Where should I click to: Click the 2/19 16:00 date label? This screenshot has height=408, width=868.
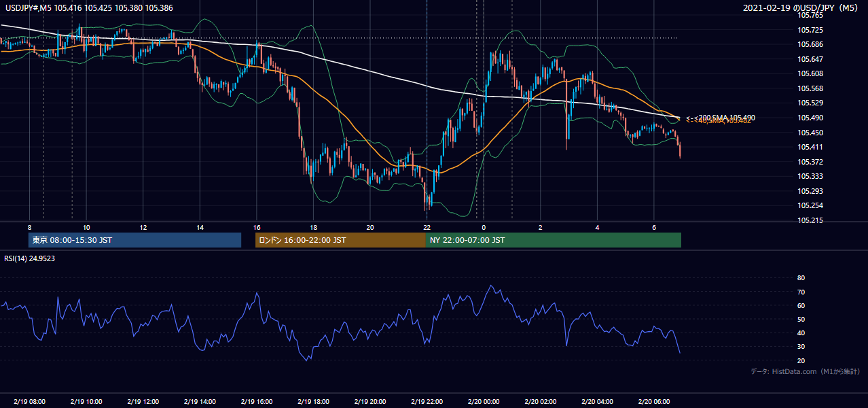click(256, 402)
